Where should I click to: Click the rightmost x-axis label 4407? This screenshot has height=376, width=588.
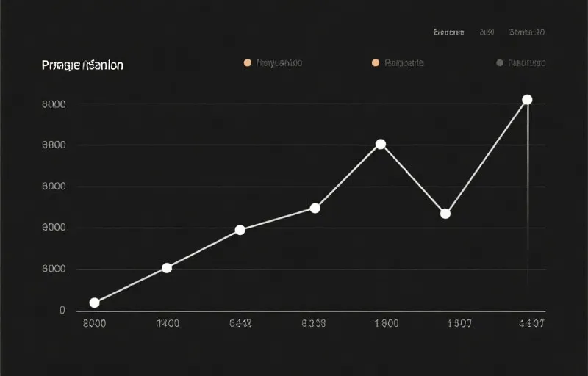pyautogui.click(x=531, y=322)
